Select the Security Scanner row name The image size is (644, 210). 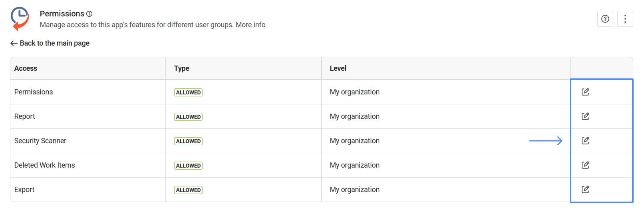pyautogui.click(x=40, y=141)
